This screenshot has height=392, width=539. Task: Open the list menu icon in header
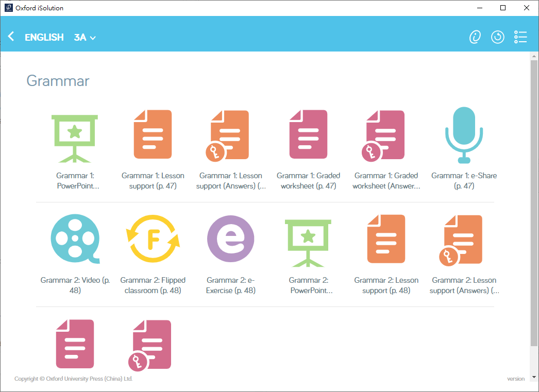pos(520,37)
